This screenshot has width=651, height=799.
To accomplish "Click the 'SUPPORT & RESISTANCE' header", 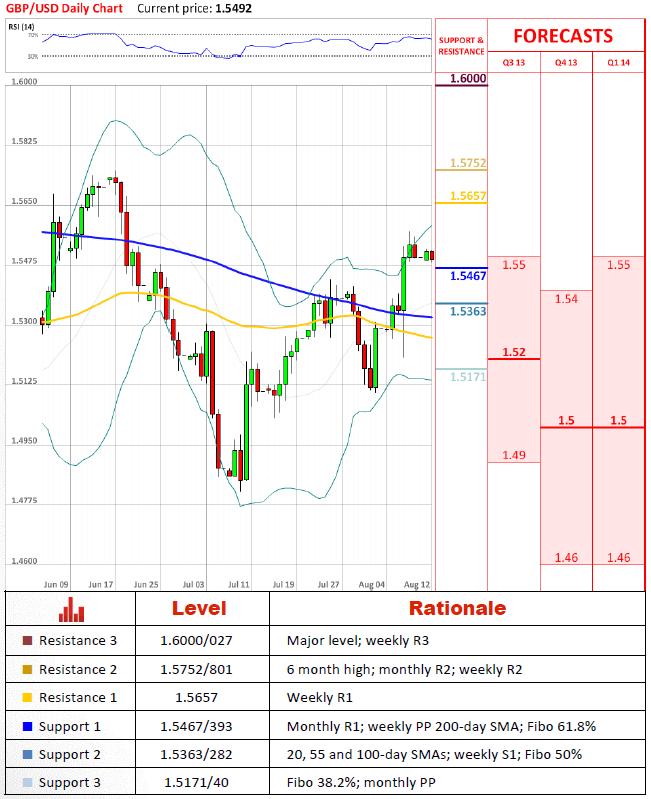I will (x=461, y=46).
